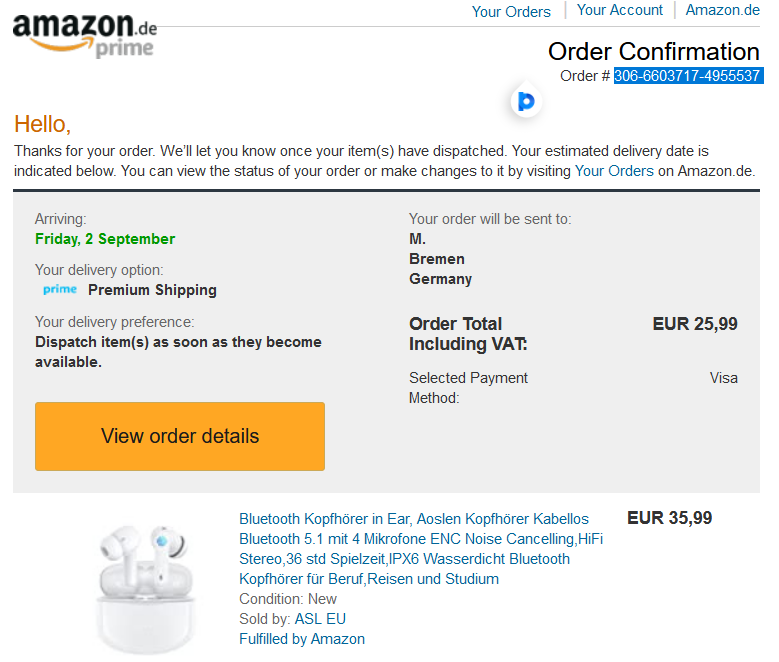Open the Bluetooth Kopfhörer product title link

(x=421, y=549)
